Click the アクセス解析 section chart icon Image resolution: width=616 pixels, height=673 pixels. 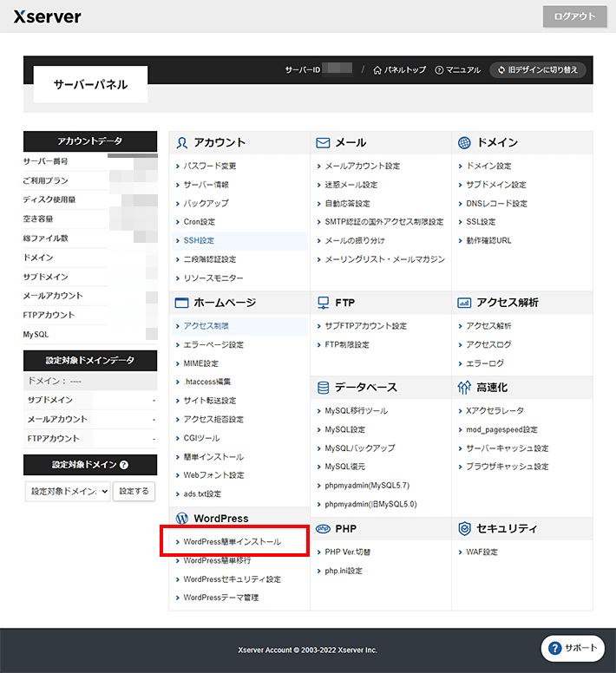point(464,303)
